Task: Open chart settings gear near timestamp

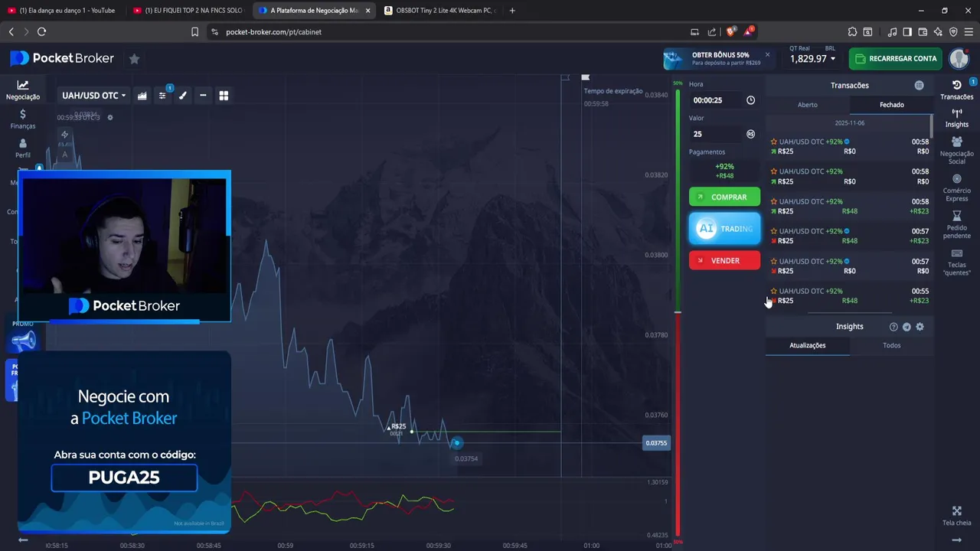Action: point(110,117)
